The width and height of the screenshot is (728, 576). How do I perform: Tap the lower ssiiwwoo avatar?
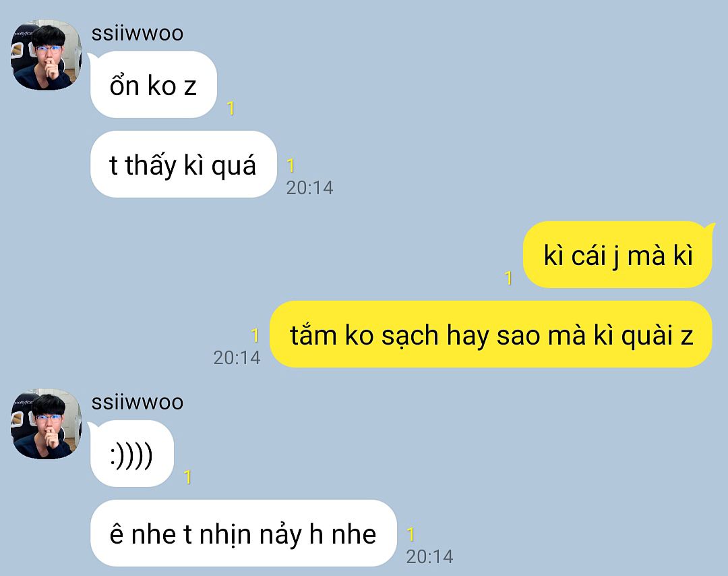pyautogui.click(x=46, y=424)
